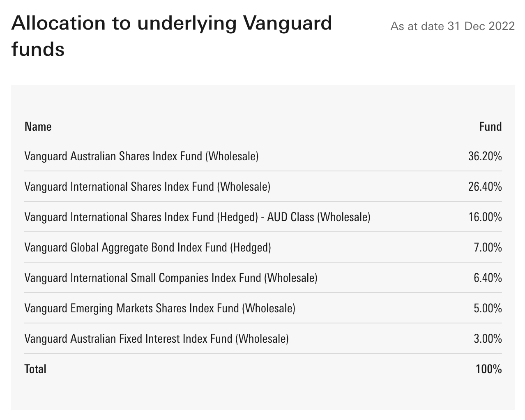Screen dimensions: 525x420
Task: Select Vanguard Global Aggregate Bond Index Fund (Hedged)
Action: 148,247
